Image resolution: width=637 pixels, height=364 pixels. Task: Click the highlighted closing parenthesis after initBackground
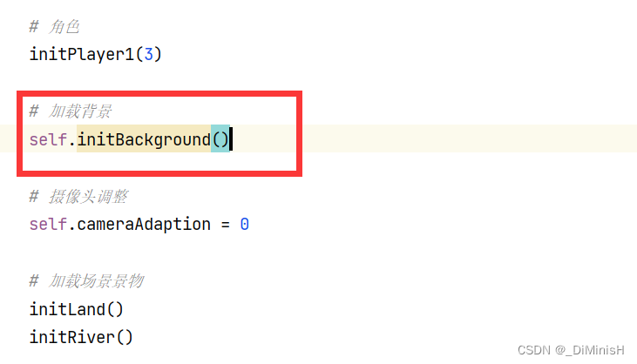(226, 139)
